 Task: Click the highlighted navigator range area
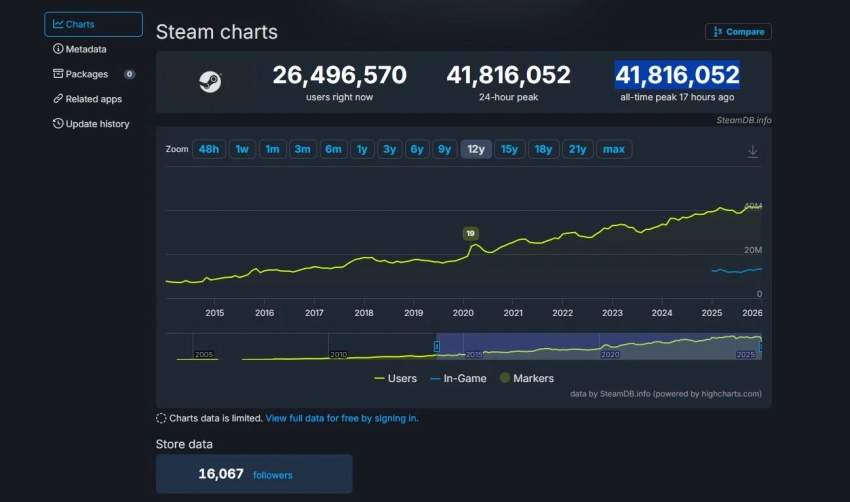click(599, 346)
